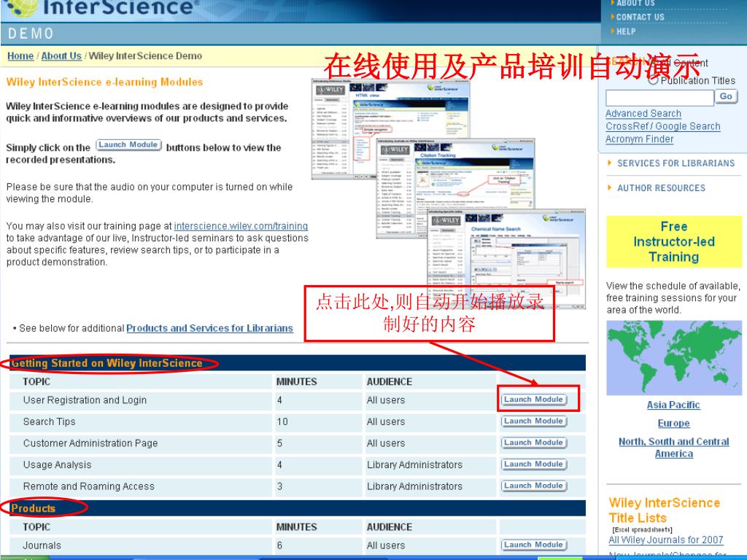Viewport: 747px width, 560px height.
Task: Launch the Journals module
Action: (x=533, y=545)
